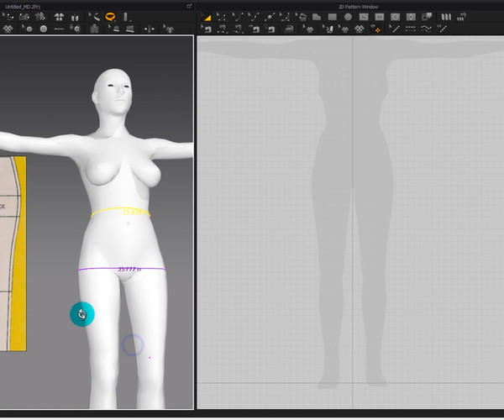504x420 pixels.
Task: Select the purple hip measurement 35.777 in
Action: pyautogui.click(x=129, y=269)
